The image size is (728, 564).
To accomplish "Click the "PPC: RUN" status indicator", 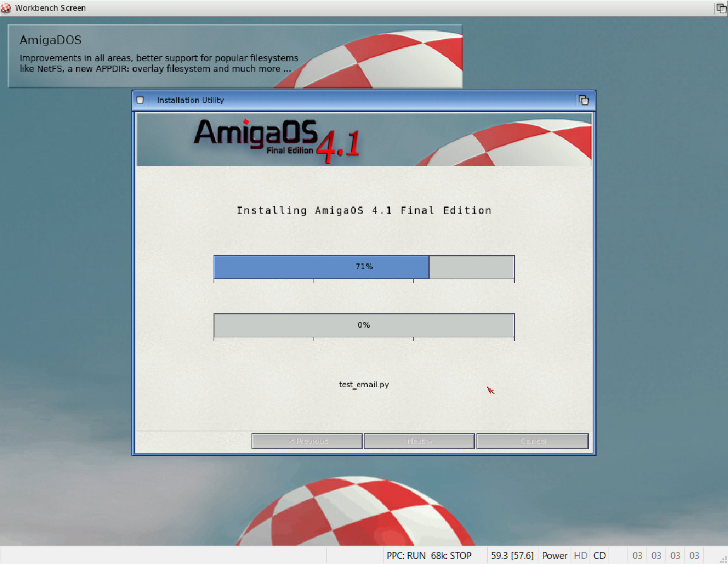I will (406, 556).
